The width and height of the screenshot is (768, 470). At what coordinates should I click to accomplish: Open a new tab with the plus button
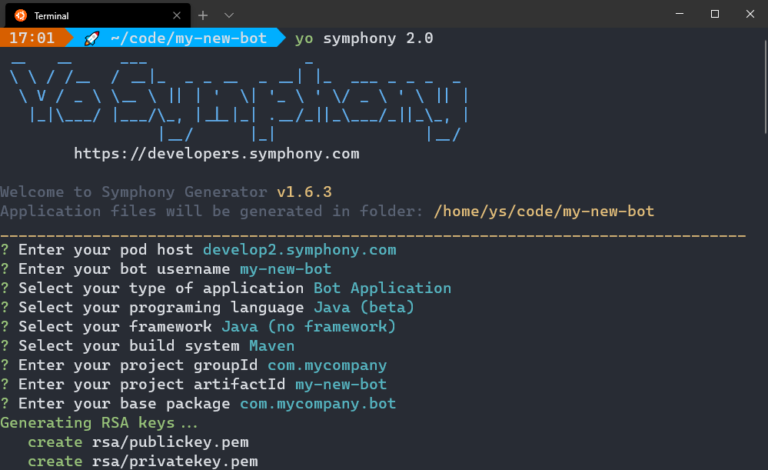point(202,15)
